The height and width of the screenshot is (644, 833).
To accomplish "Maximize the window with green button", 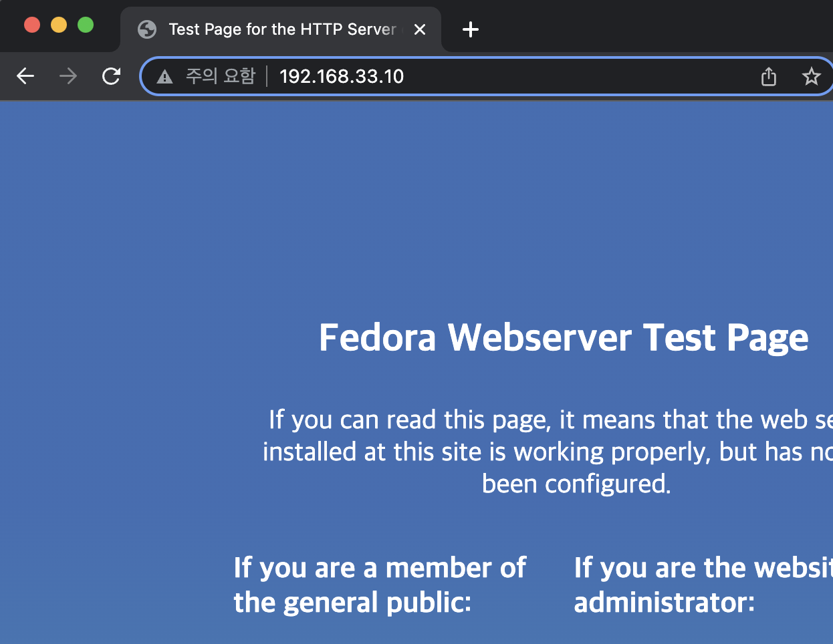I will click(x=86, y=25).
